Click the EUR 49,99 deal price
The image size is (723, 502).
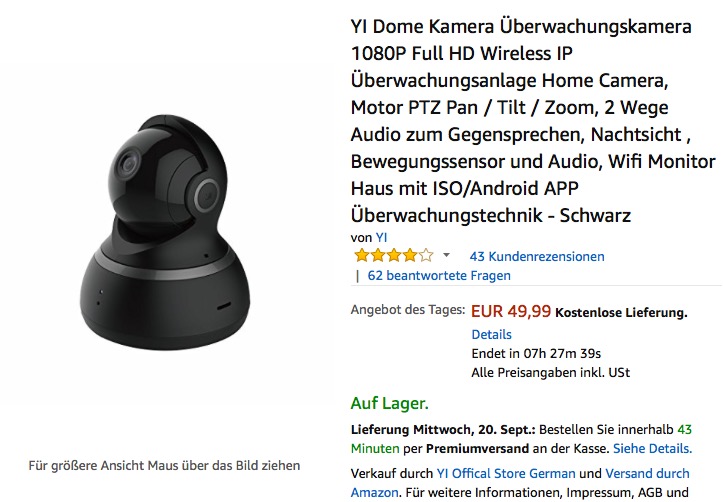pyautogui.click(x=511, y=312)
